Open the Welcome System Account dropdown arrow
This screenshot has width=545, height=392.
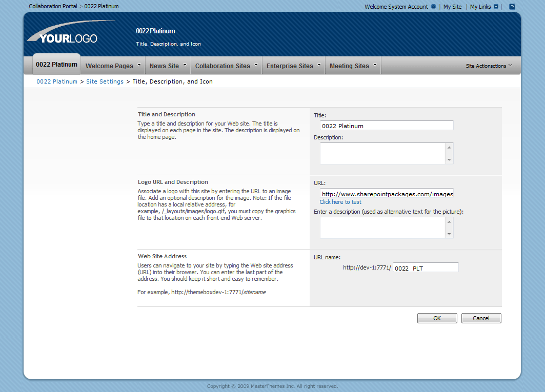[434, 7]
